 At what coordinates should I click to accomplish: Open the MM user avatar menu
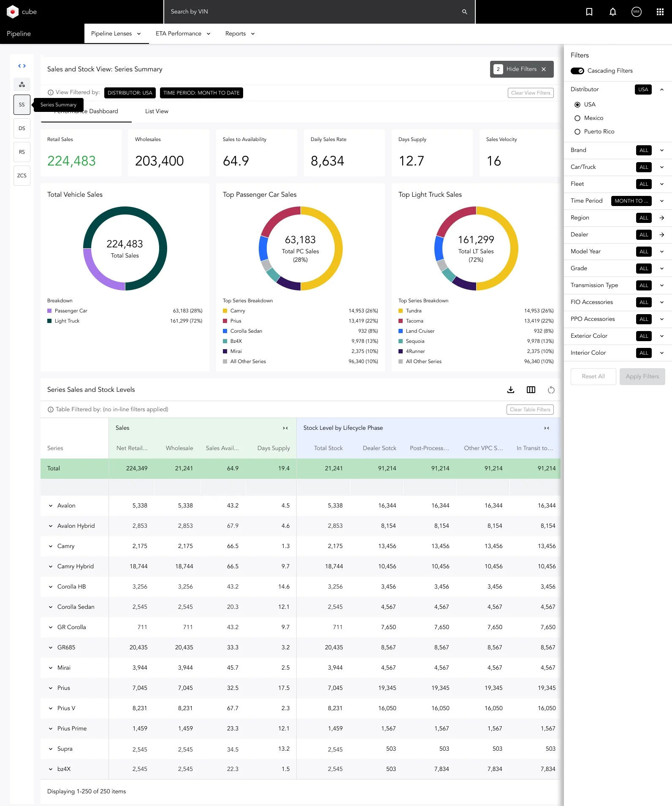click(637, 12)
